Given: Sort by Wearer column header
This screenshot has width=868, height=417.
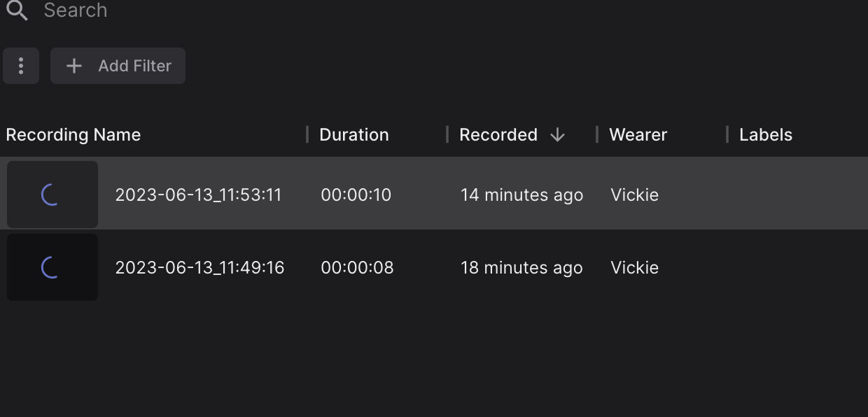Looking at the screenshot, I should point(638,135).
